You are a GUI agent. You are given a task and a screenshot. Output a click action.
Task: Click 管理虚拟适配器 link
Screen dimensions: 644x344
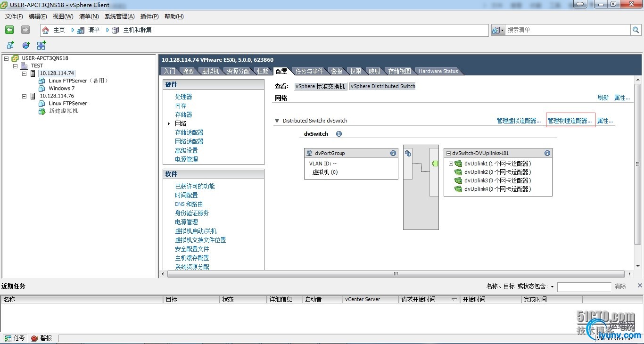[519, 121]
